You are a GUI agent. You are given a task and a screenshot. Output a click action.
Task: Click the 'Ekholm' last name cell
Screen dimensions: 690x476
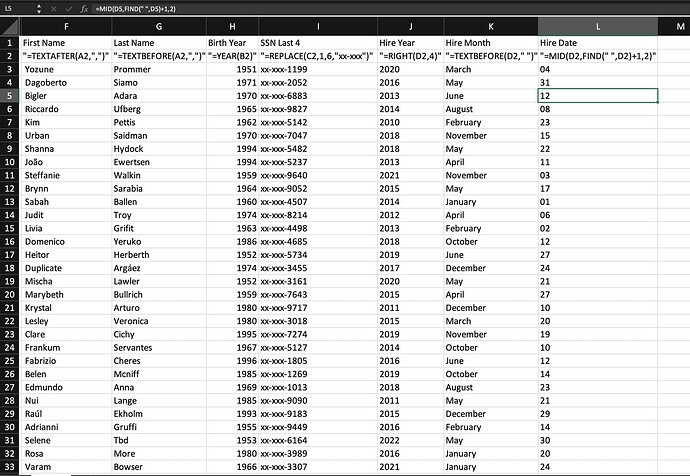159,414
